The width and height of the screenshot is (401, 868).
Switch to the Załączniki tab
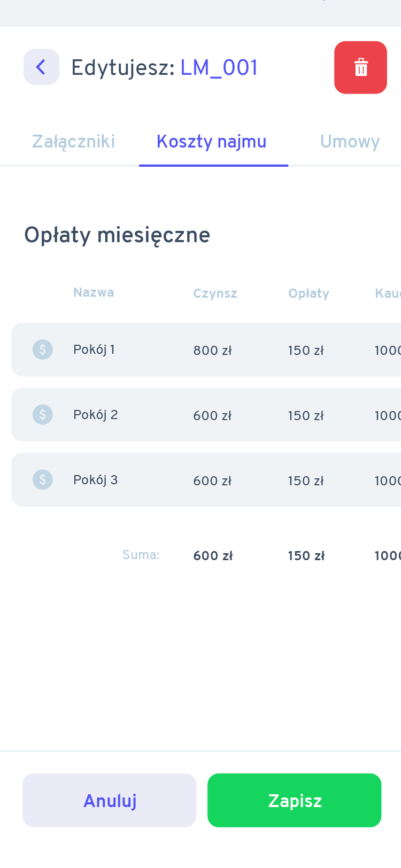pyautogui.click(x=73, y=142)
